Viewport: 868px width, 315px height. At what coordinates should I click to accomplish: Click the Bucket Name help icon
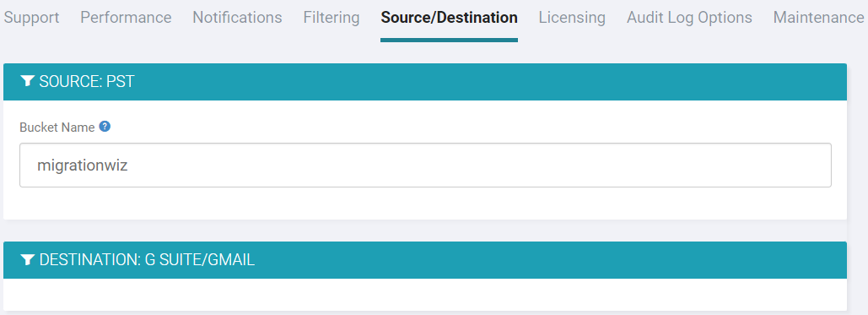coord(105,127)
